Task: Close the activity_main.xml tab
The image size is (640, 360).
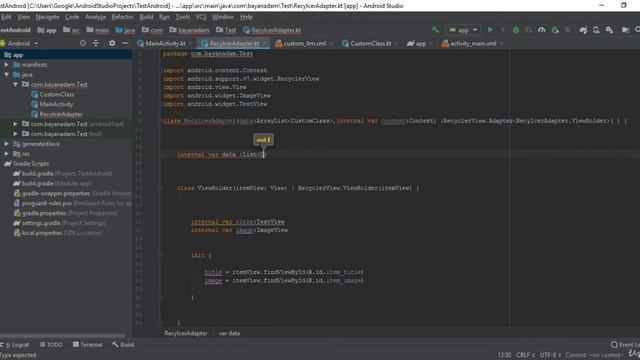Action: click(x=501, y=44)
